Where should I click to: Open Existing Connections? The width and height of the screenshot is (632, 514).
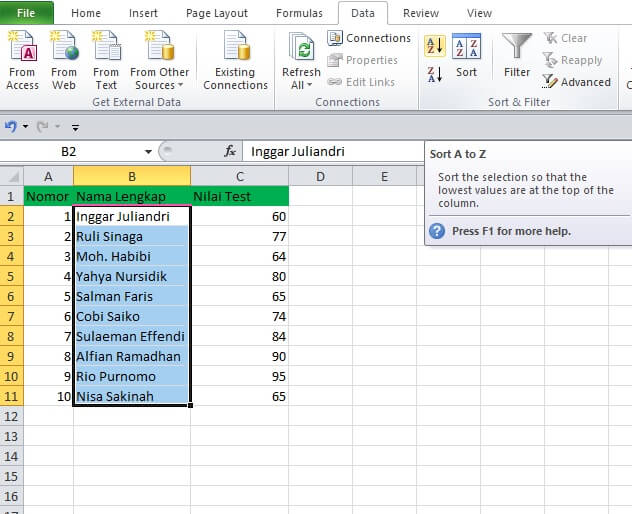tap(235, 60)
